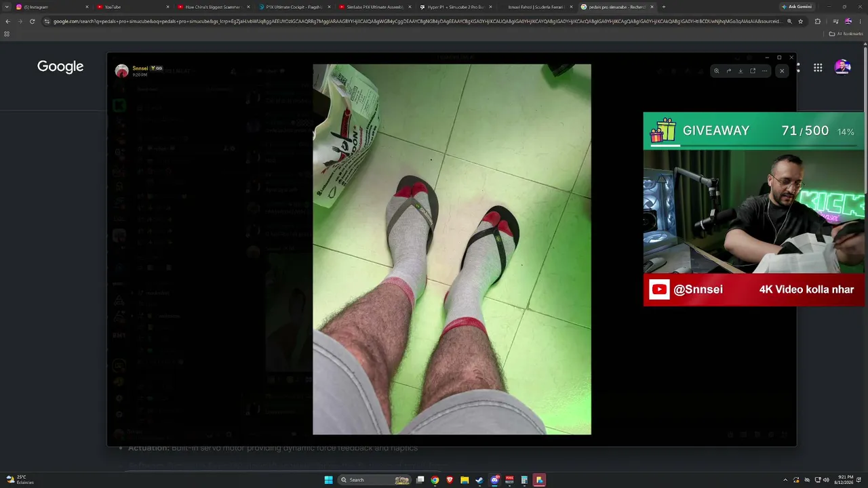Click the giveaway gift box icon
This screenshot has width=868, height=488.
point(663,131)
